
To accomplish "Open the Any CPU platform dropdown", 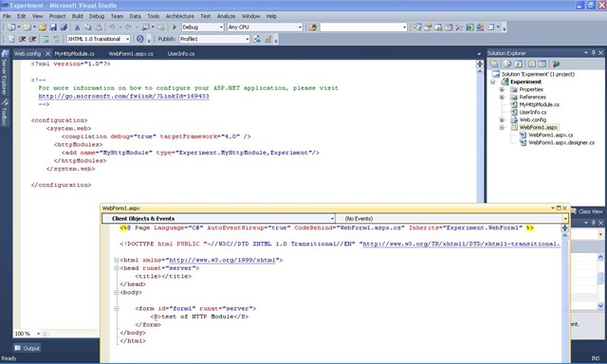I will point(300,27).
